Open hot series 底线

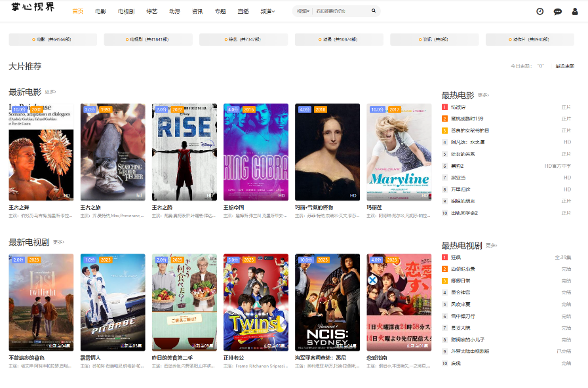tap(456, 364)
